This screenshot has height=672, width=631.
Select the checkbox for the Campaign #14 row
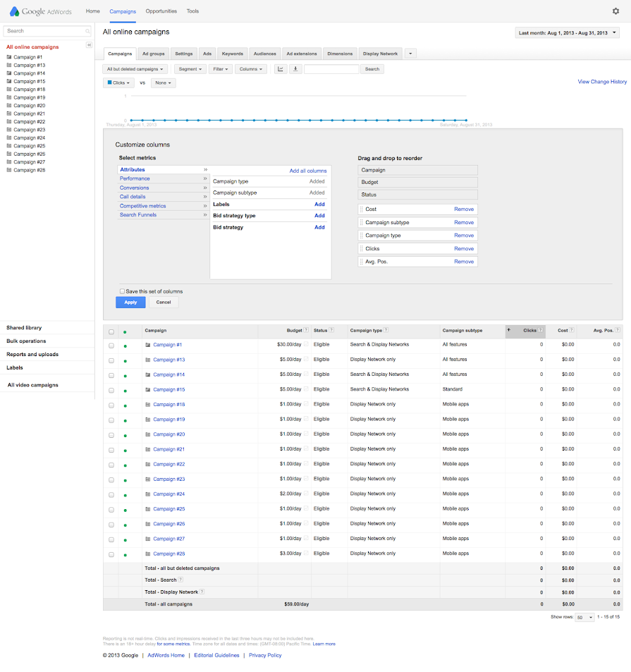(x=110, y=374)
